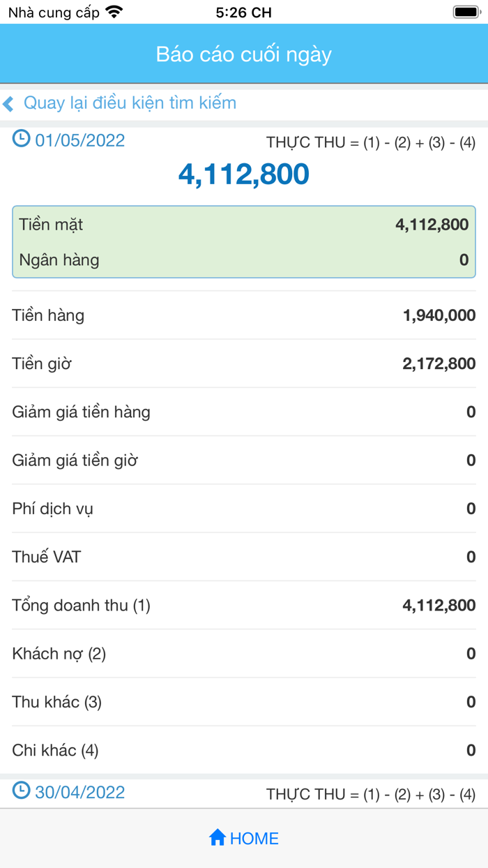Tap the clock time 5:26 CH

(x=244, y=12)
